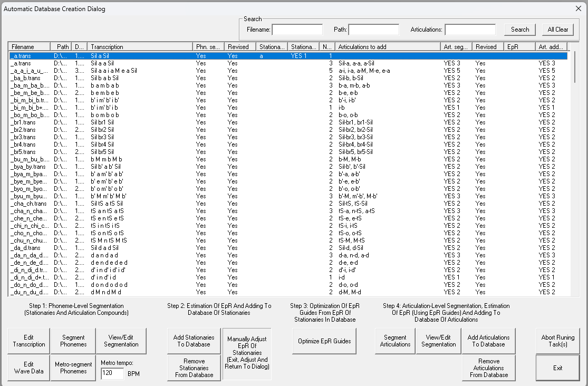Sort list by Transcription column header

tap(139, 46)
